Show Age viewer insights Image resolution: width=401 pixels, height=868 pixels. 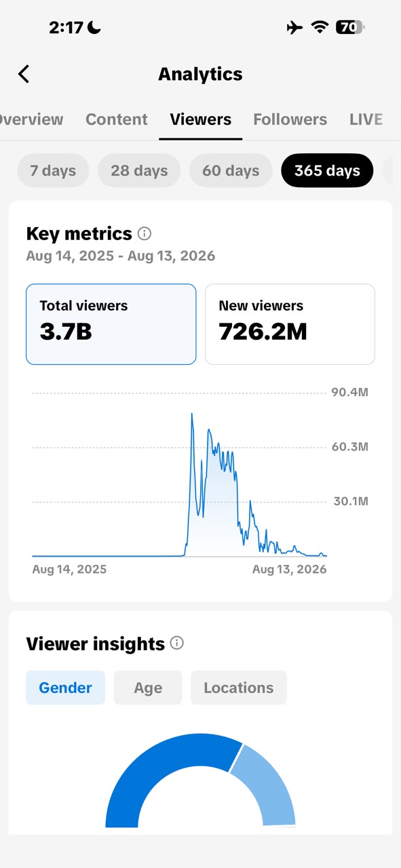coord(148,688)
